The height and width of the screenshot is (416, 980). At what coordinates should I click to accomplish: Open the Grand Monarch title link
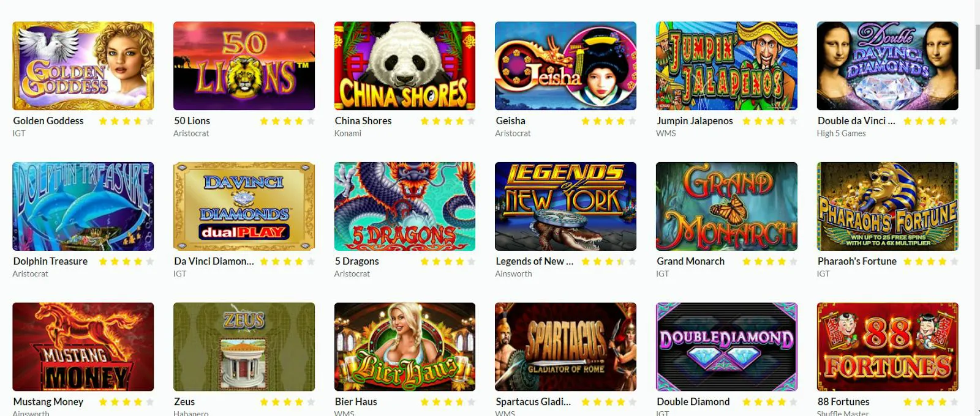click(x=691, y=261)
